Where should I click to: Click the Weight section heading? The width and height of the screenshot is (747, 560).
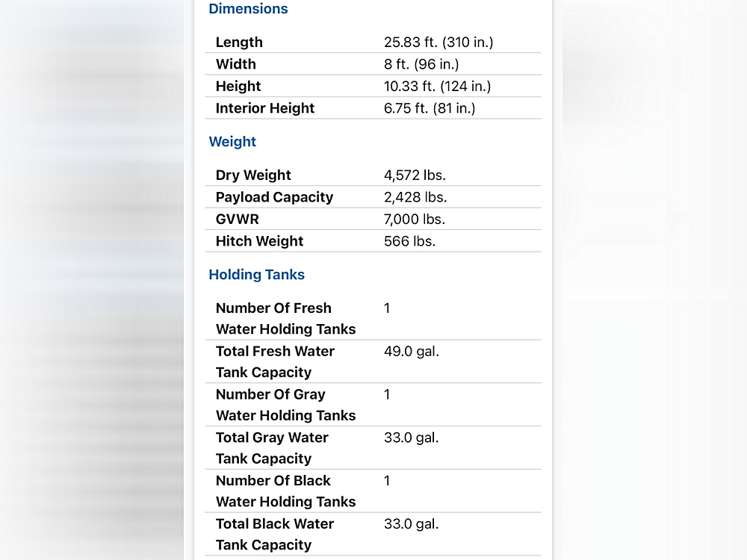point(232,142)
